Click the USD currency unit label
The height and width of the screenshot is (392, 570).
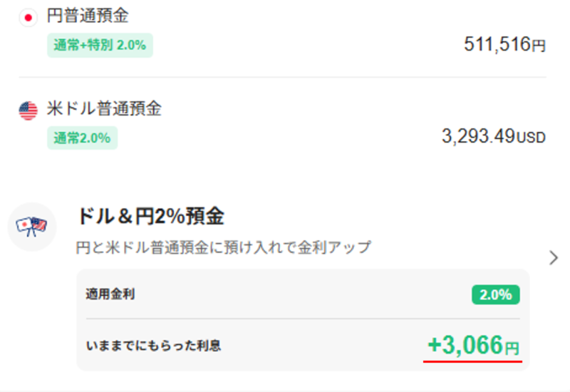point(531,137)
